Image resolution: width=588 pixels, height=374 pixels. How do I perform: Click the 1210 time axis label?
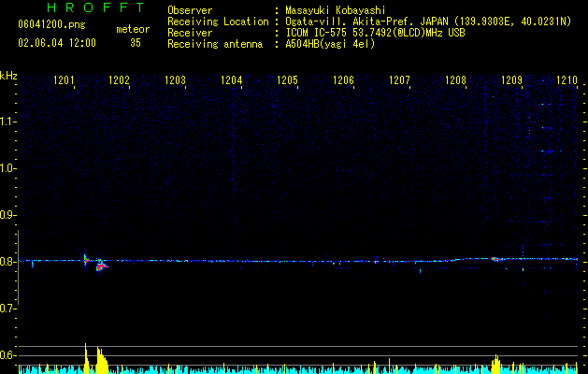tap(567, 80)
